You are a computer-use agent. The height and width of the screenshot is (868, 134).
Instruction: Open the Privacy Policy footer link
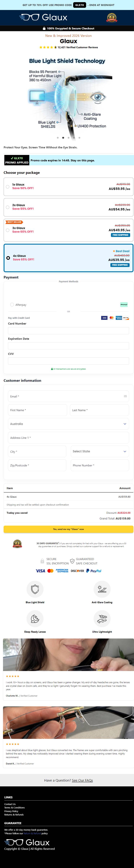coord(11,811)
